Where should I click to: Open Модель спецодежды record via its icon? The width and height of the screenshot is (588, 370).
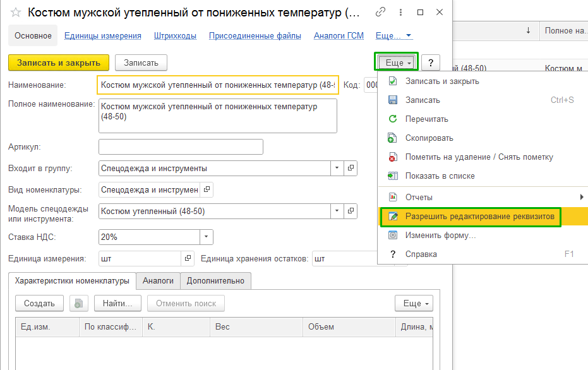351,212
